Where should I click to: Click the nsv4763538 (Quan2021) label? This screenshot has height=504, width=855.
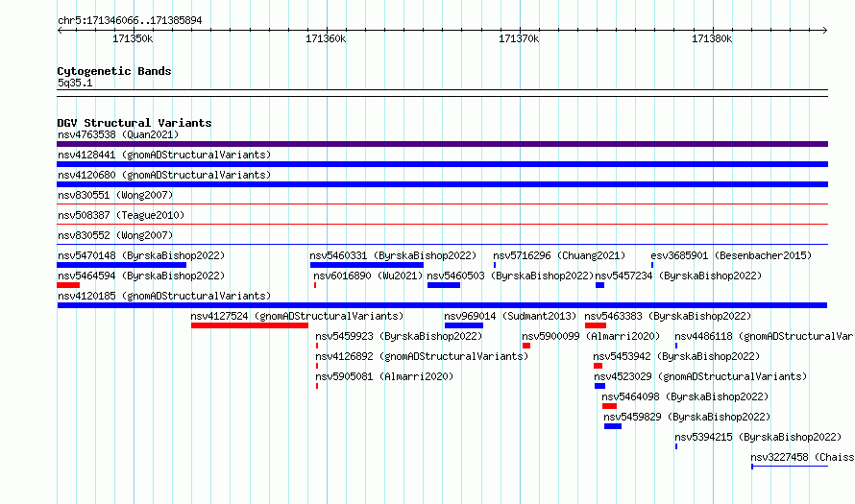tap(118, 134)
